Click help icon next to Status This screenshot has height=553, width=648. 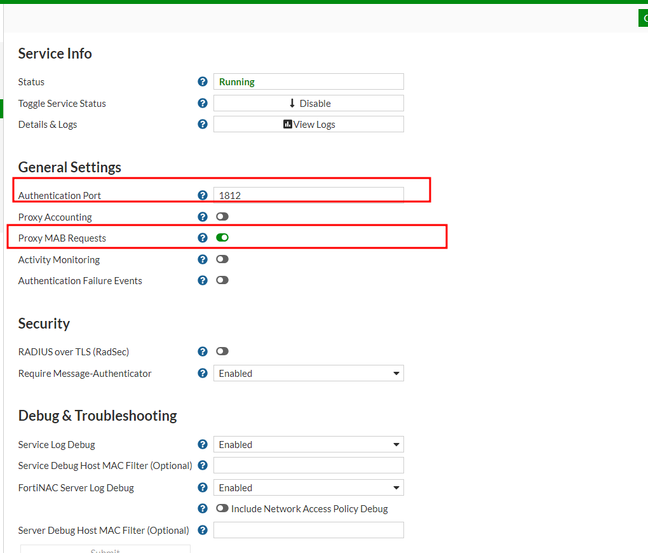tap(203, 82)
